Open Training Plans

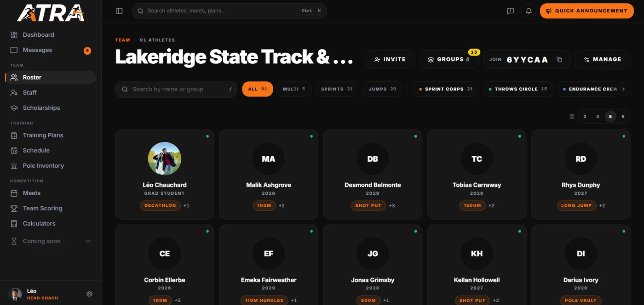51,136
